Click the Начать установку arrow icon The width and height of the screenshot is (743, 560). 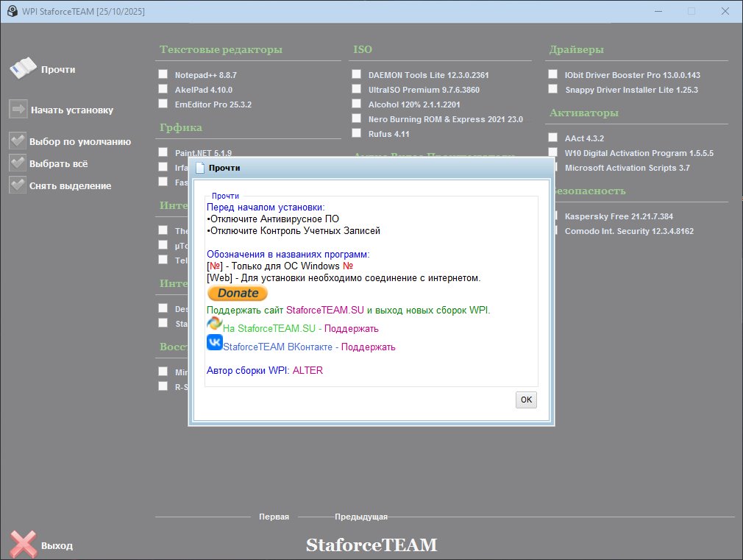click(18, 110)
